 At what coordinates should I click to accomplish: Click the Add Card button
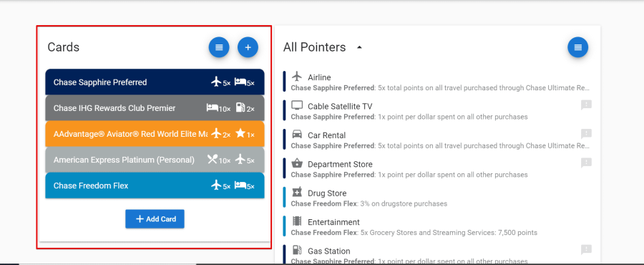coord(155,219)
